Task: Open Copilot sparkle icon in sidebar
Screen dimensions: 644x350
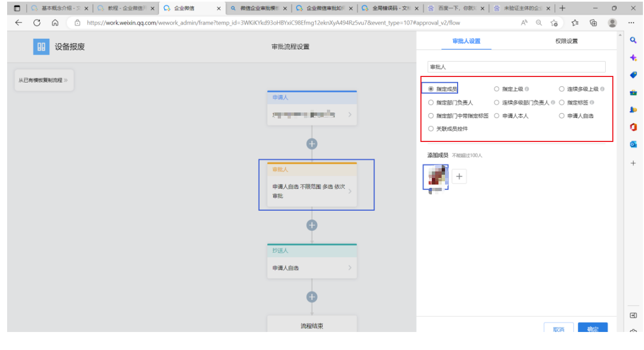Action: click(x=633, y=57)
